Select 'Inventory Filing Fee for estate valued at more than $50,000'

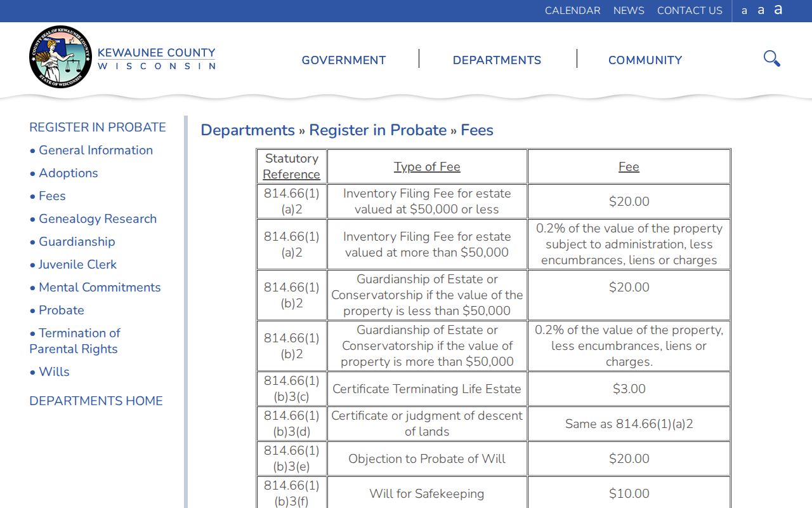pyautogui.click(x=427, y=244)
